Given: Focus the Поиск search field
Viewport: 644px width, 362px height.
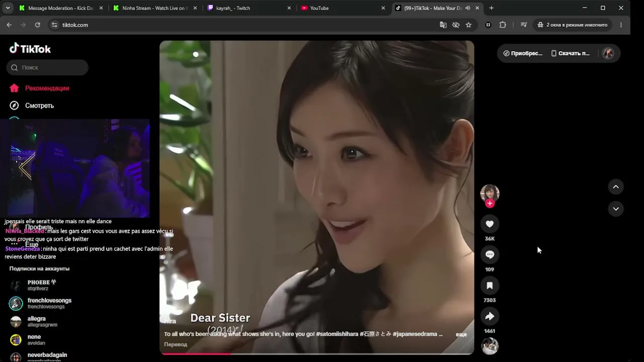Looking at the screenshot, I should 47,67.
